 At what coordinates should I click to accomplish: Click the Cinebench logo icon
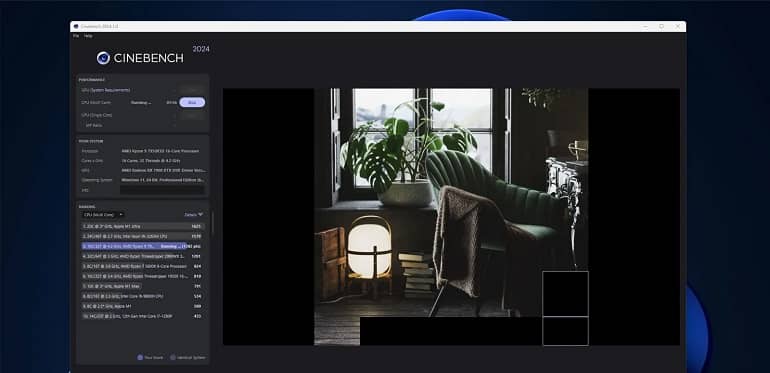pyautogui.click(x=103, y=58)
